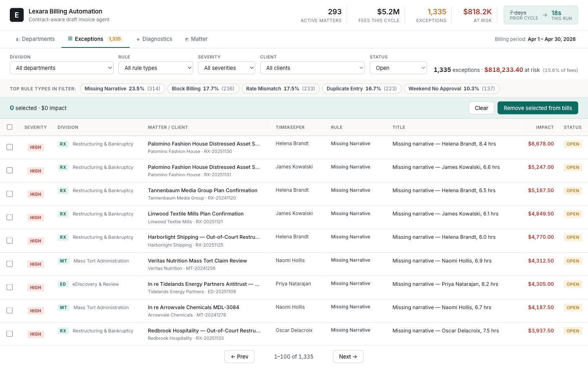Click OPEN status badge for $6,678.00 exception
The width and height of the screenshot is (588, 368).
click(x=573, y=144)
